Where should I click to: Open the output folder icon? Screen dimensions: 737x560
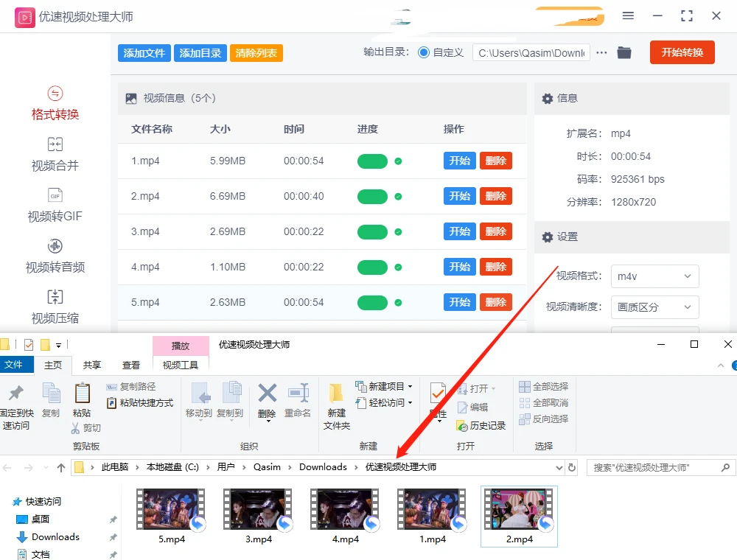pos(624,52)
